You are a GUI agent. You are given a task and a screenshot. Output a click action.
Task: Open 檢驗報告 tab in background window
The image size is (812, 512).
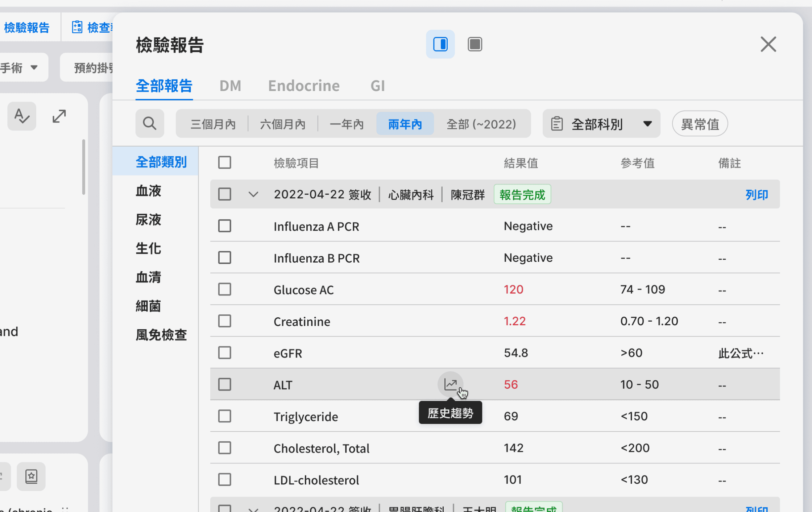click(x=26, y=27)
